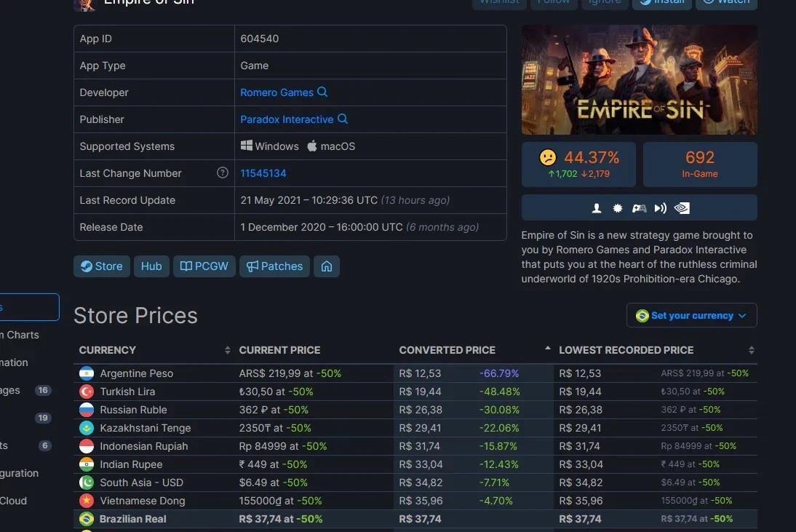Click the sad face review rating icon
796x532 pixels.
tap(548, 157)
